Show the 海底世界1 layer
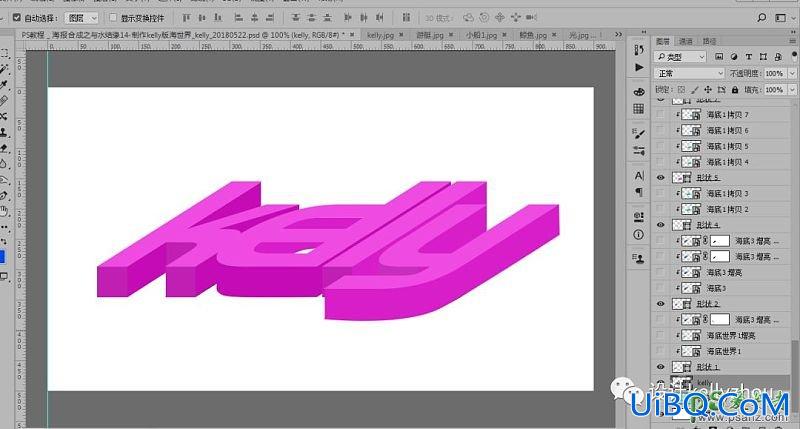 [x=661, y=351]
